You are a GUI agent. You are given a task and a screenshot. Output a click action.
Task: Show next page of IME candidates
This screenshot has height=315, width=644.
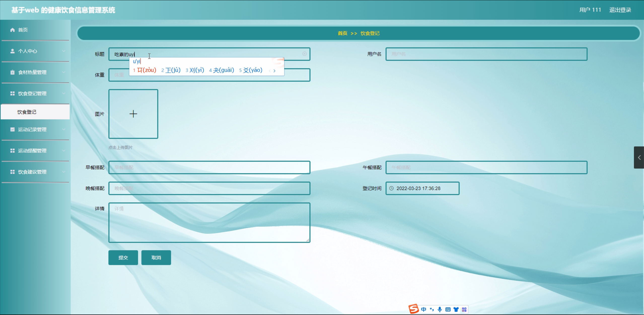(274, 71)
